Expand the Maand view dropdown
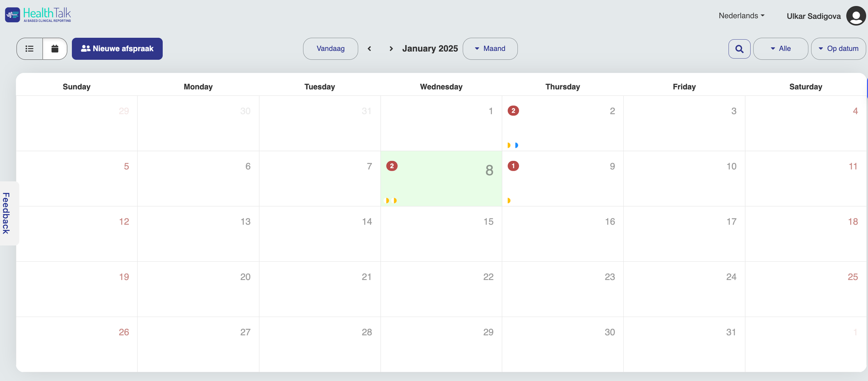Image resolution: width=868 pixels, height=381 pixels. pos(490,49)
